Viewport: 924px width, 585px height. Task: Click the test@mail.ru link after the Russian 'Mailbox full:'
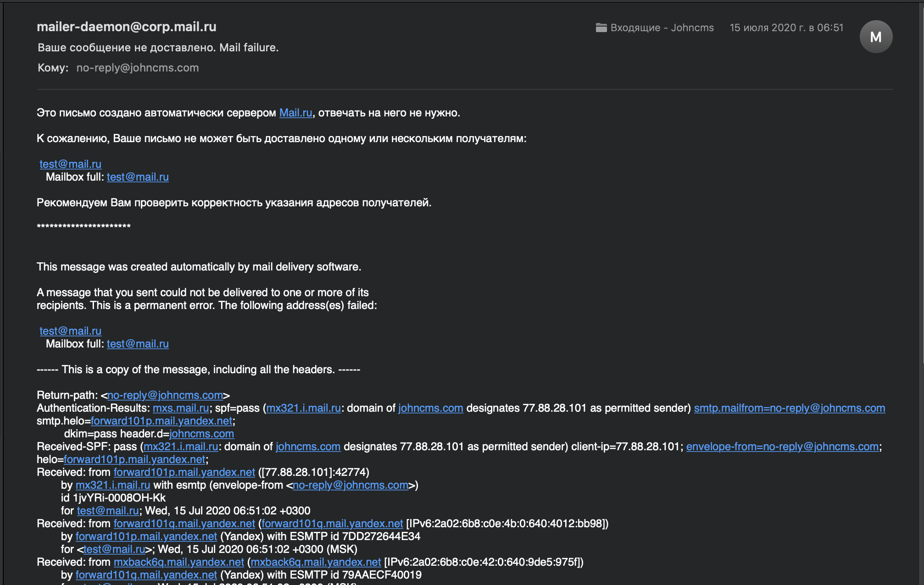(138, 177)
